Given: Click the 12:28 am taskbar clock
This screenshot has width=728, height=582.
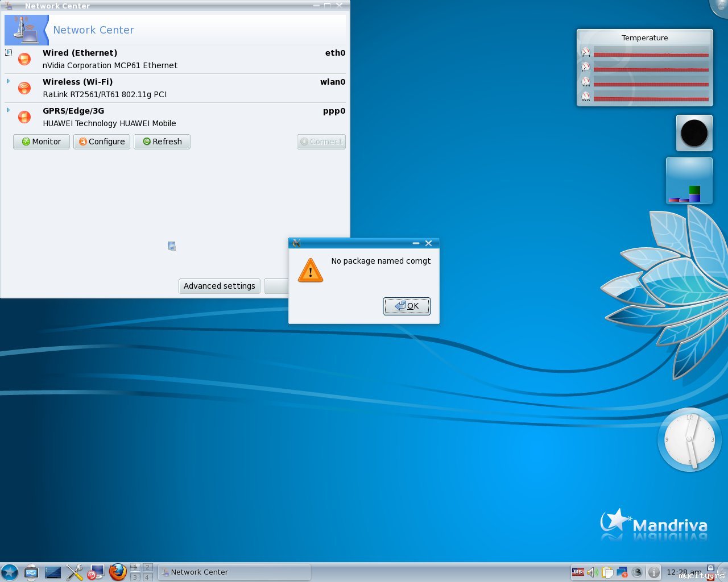Looking at the screenshot, I should pyautogui.click(x=684, y=572).
